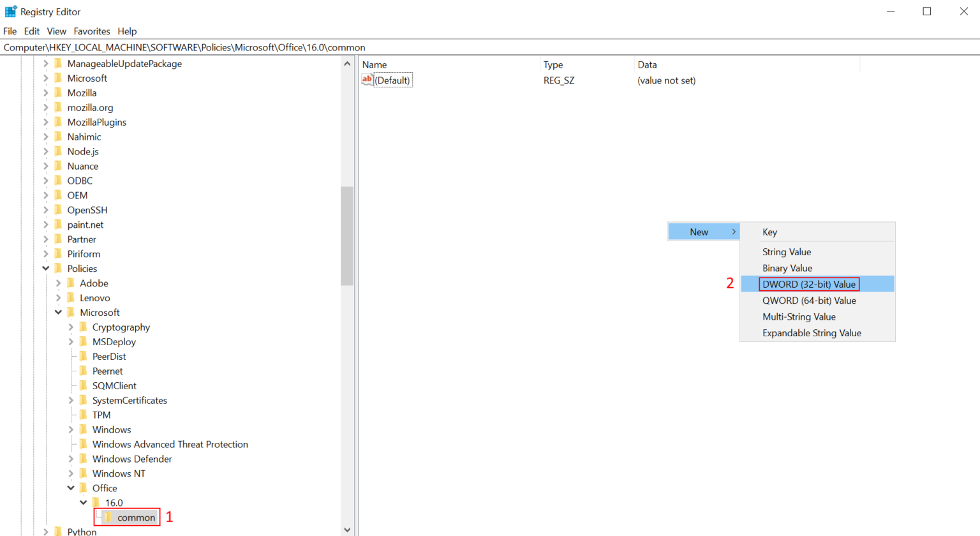
Task: Click the Windows Defender folder icon
Action: [84, 459]
